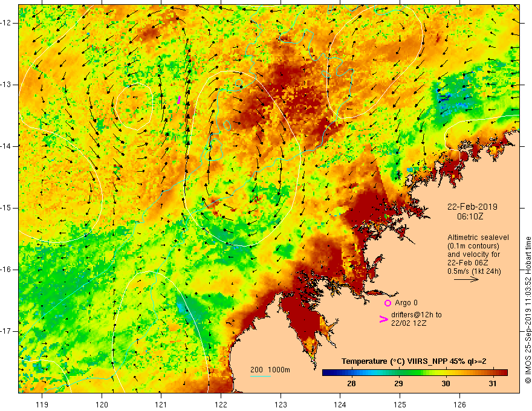Click the colorbar value 30
Viewport: 532px width, 411px height.
click(446, 384)
